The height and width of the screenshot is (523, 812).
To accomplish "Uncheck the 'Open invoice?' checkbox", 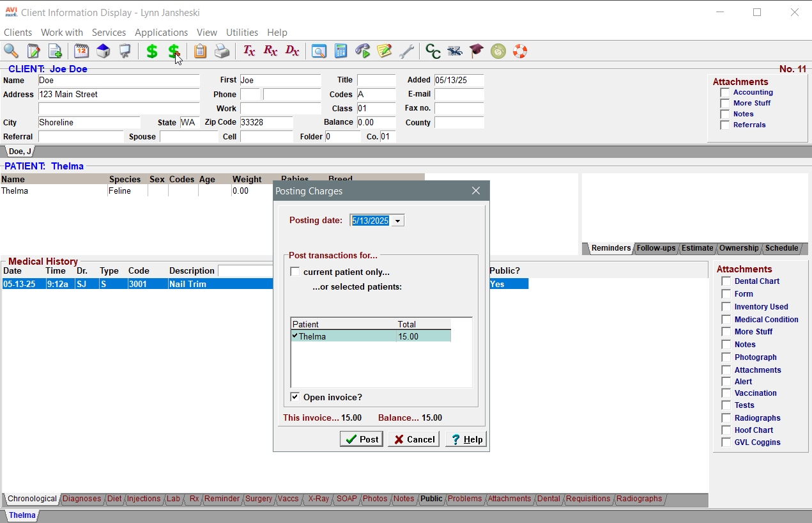I will 295,397.
